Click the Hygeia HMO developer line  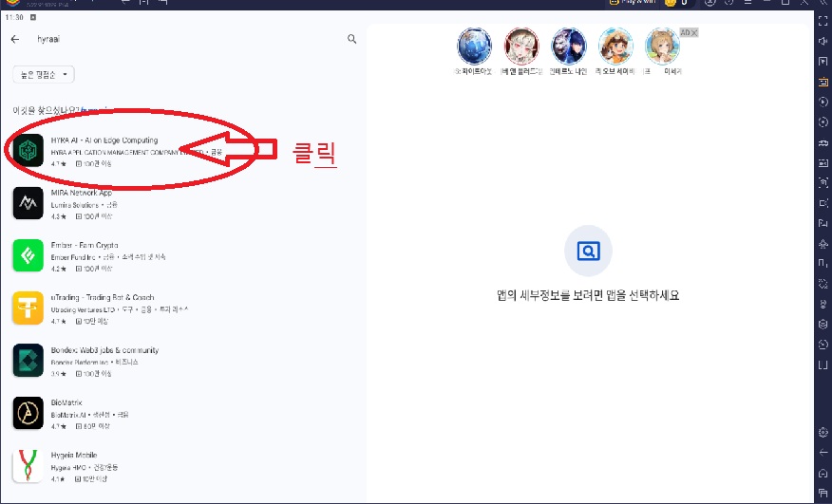[x=85, y=467]
